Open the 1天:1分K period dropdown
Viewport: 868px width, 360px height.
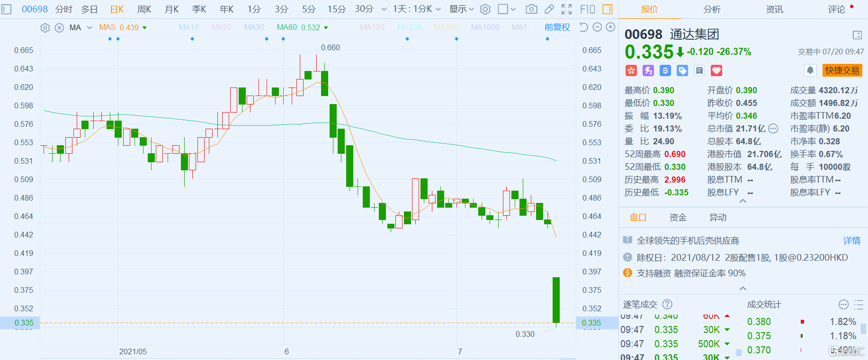pyautogui.click(x=417, y=9)
